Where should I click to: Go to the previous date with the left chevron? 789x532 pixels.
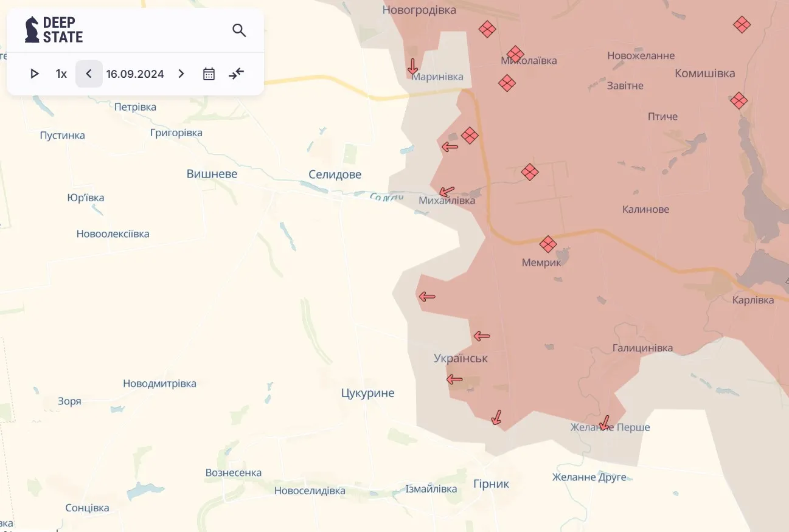[89, 74]
